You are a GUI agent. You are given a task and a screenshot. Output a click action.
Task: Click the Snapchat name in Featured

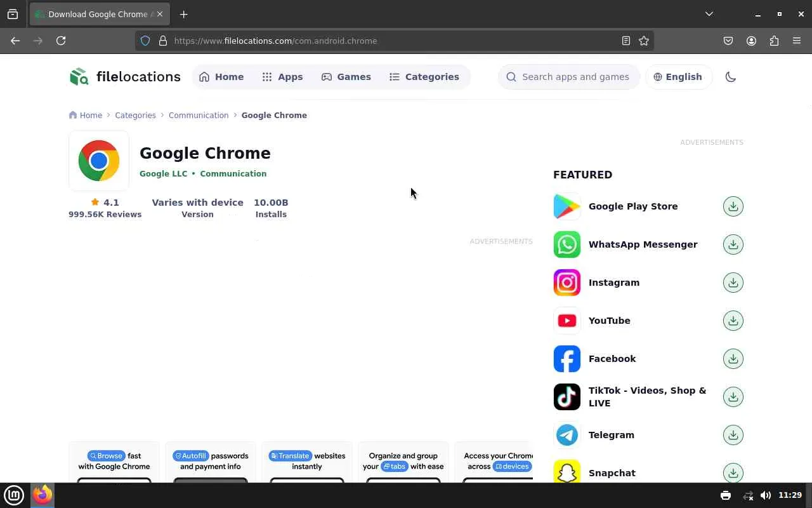pyautogui.click(x=612, y=473)
